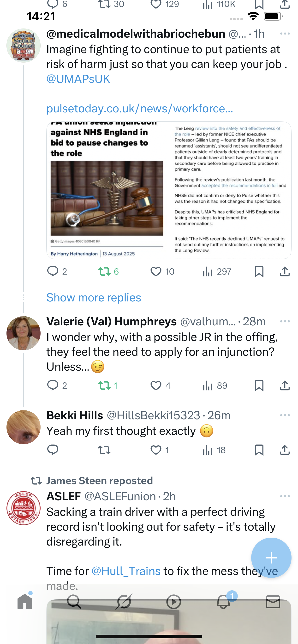Like the medicalmodelwithabriochebun tweet
Viewport: 298px width, 644px height.
pos(156,271)
